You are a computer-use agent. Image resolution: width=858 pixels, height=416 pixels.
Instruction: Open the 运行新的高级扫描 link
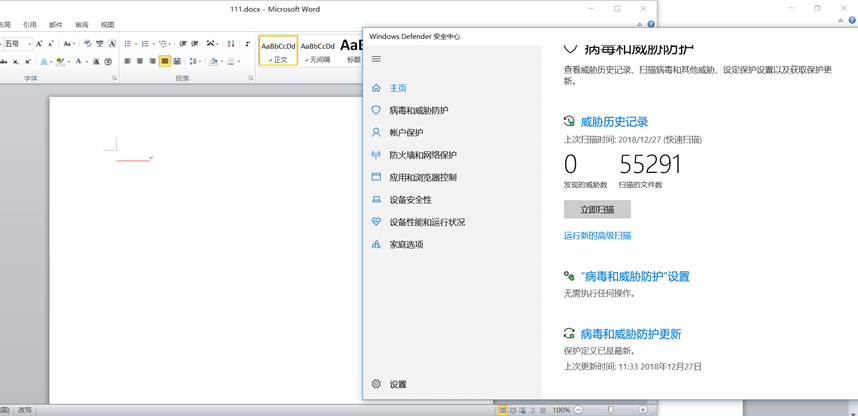point(597,236)
